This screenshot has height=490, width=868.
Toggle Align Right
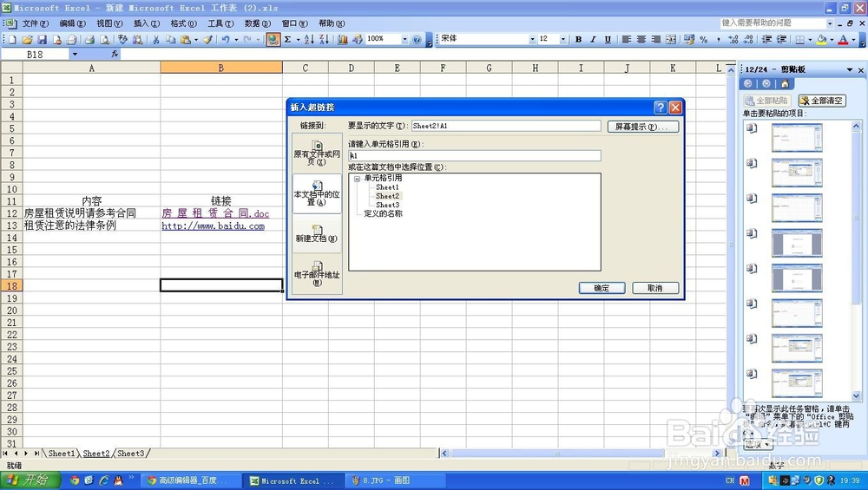click(x=656, y=39)
